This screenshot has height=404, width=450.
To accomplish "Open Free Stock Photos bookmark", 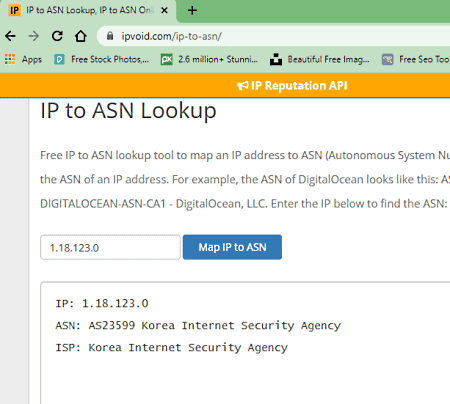I will coord(102,59).
